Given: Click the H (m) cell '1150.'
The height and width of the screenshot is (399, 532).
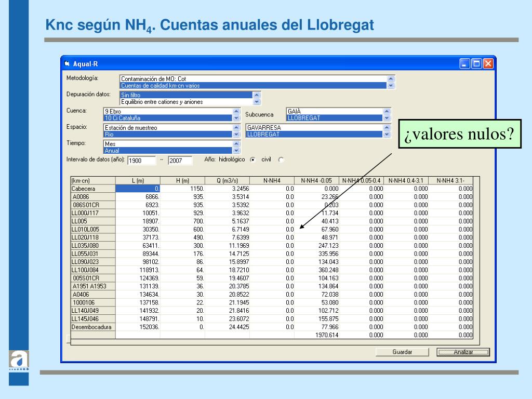Looking at the screenshot, I should [x=182, y=189].
